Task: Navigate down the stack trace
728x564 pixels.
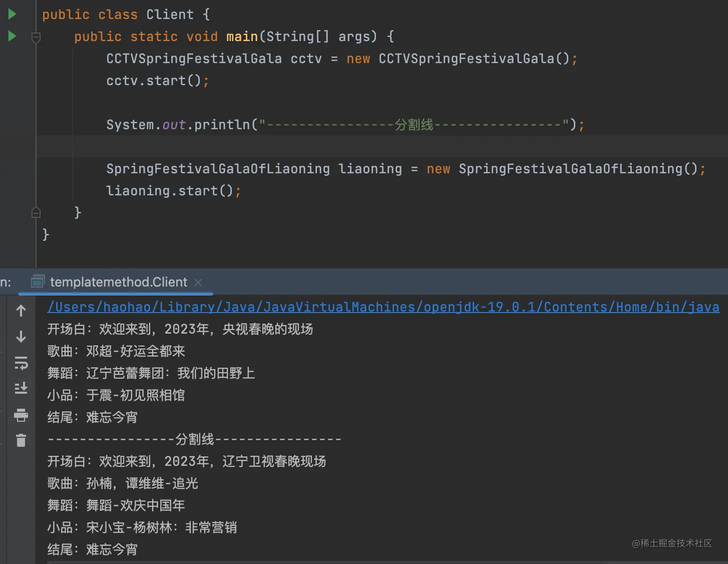Action: (21, 336)
